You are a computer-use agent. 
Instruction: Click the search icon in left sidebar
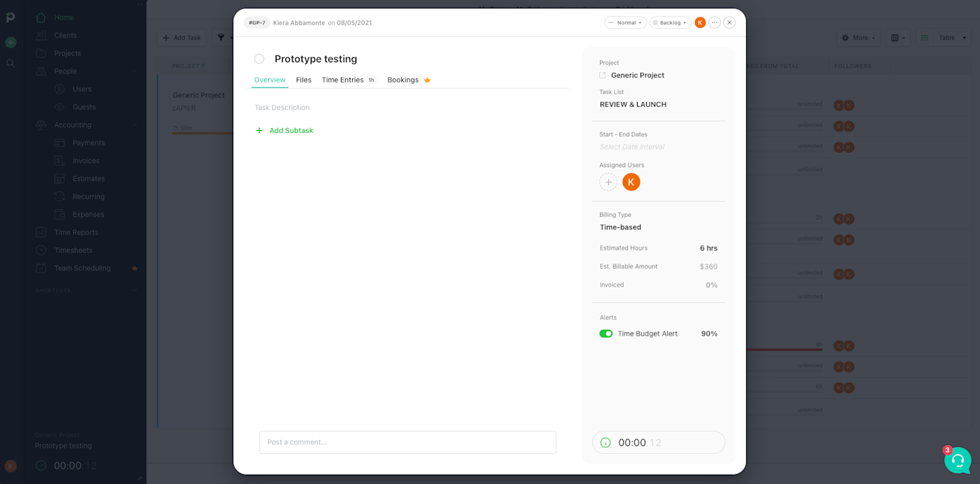(x=10, y=63)
